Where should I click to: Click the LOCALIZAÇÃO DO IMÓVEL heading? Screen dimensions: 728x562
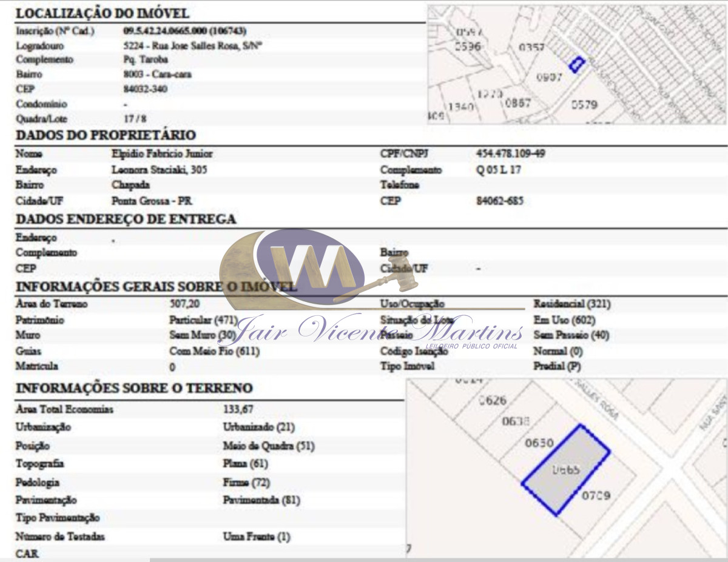click(102, 13)
